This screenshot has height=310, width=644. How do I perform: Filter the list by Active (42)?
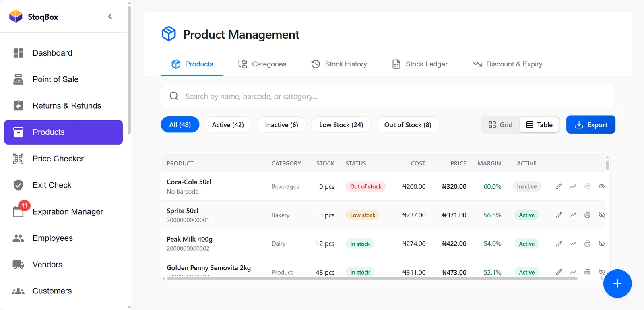pyautogui.click(x=228, y=125)
